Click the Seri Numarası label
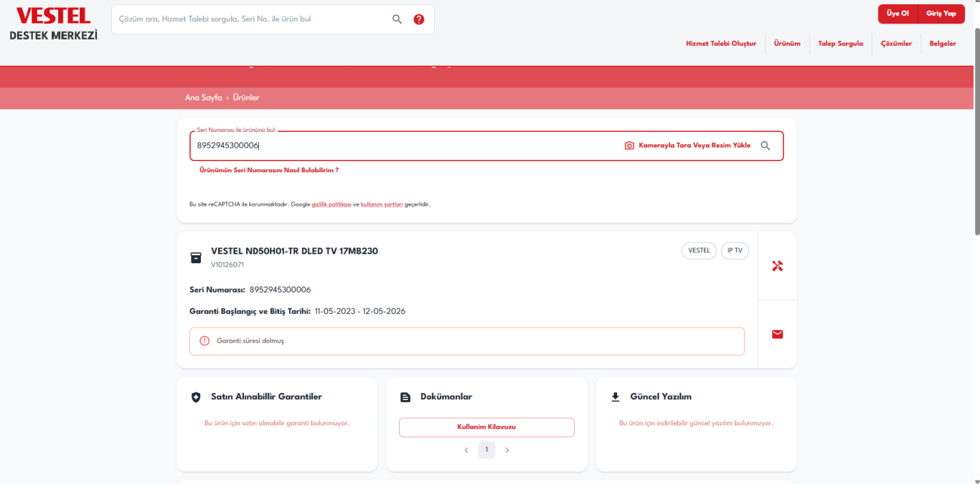This screenshot has height=484, width=980. (217, 290)
